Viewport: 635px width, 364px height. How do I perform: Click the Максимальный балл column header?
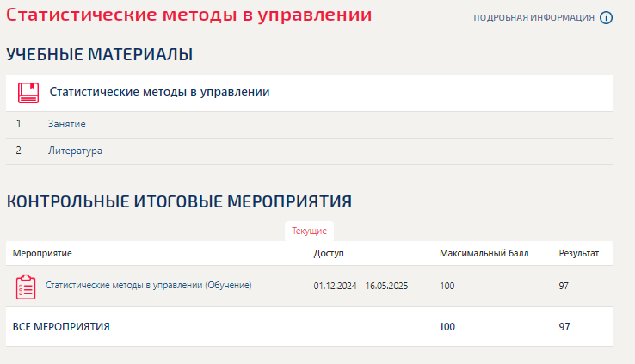484,254
